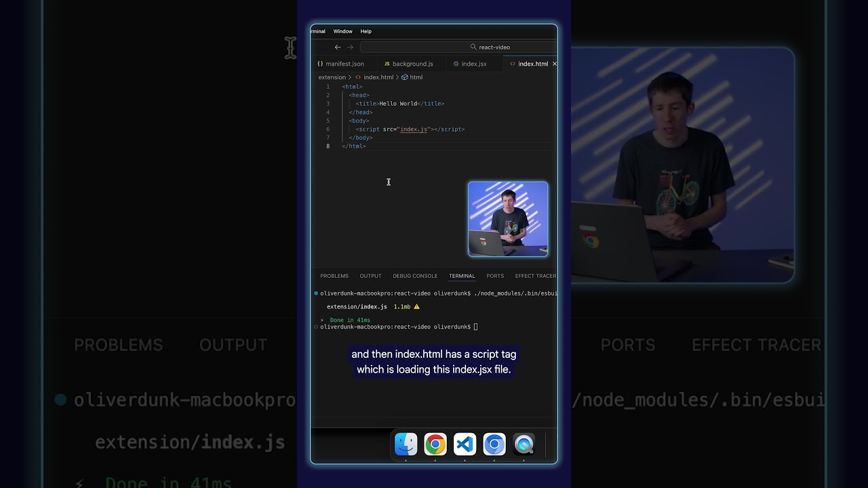This screenshot has width=868, height=488.
Task: Click the 1.1mb file size in terminal
Action: [402, 307]
